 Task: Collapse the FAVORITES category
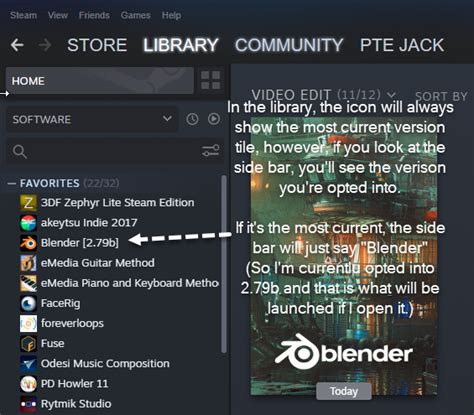12,183
